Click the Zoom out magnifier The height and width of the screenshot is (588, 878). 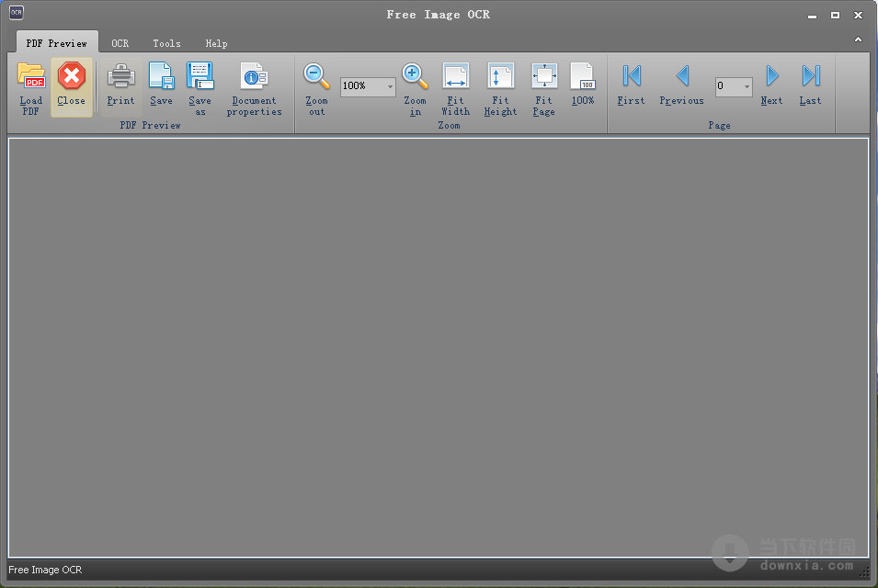click(316, 76)
